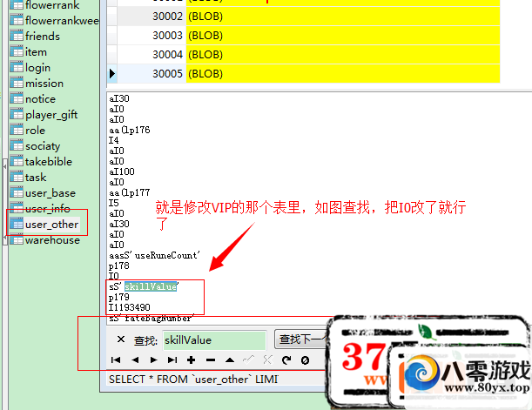Refresh the table data
The width and height of the screenshot is (532, 410).
(286, 360)
